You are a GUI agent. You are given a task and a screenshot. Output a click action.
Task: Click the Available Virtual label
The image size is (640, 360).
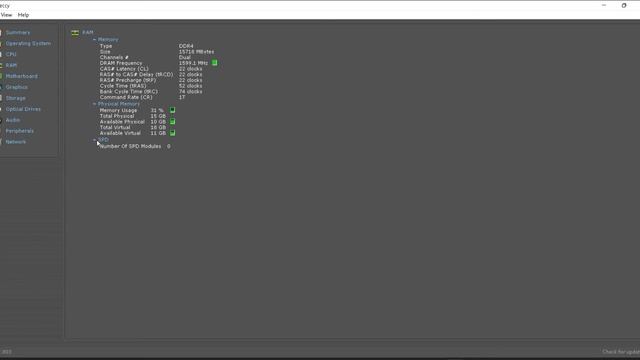tap(120, 133)
